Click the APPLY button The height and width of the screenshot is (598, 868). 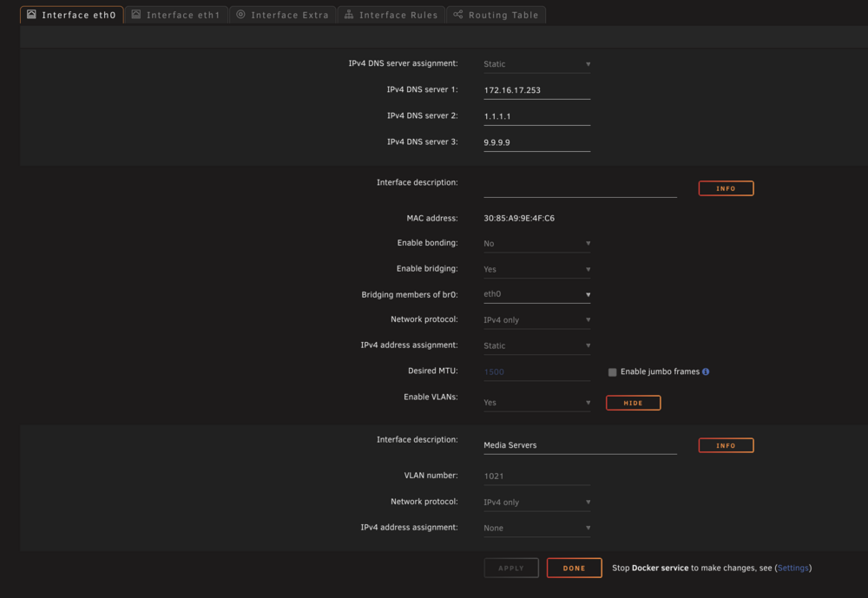(511, 568)
